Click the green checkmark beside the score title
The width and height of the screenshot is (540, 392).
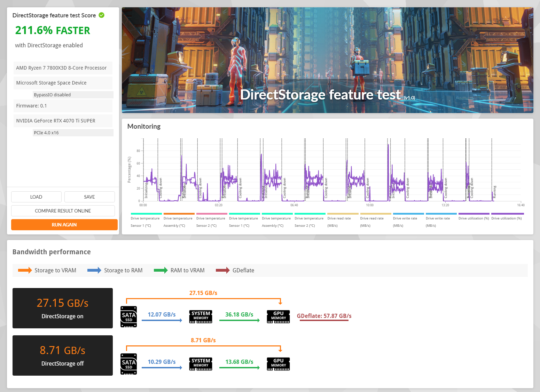pos(102,15)
